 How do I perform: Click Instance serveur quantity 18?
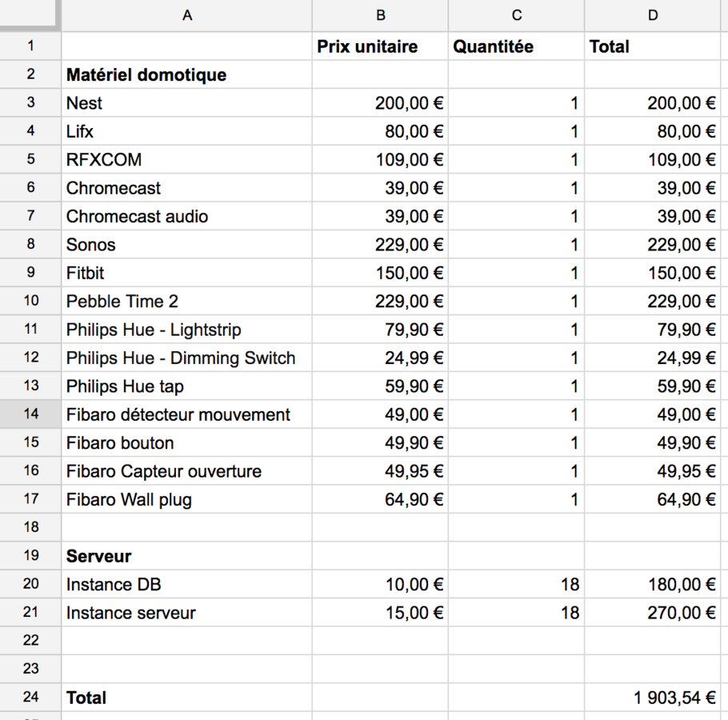516,612
